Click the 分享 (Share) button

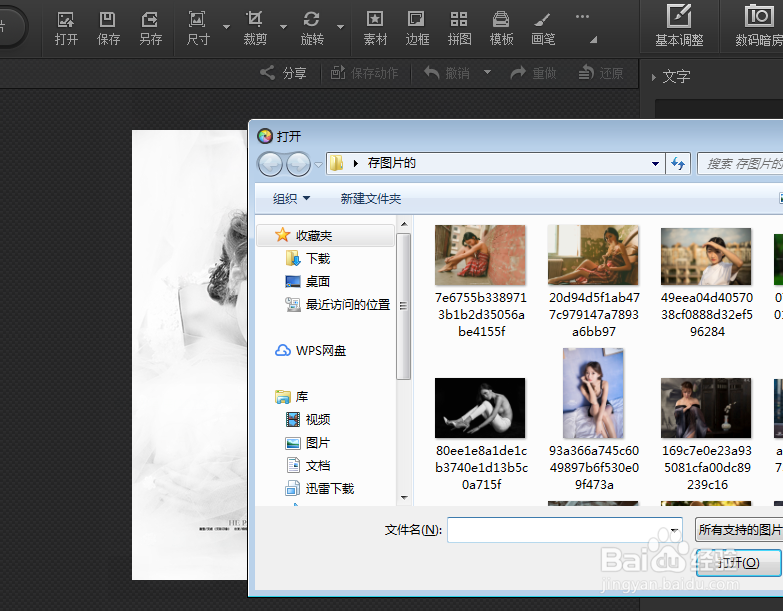(x=283, y=73)
